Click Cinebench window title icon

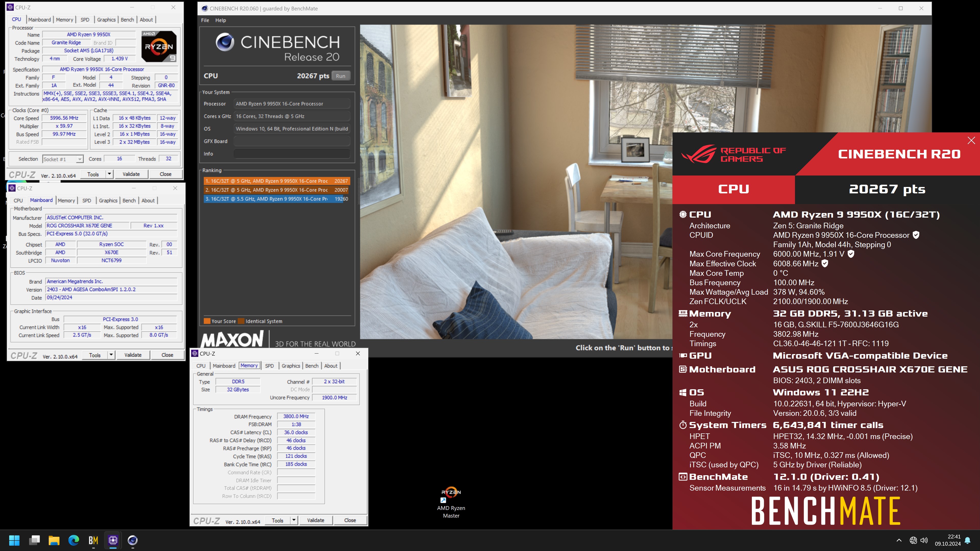[205, 8]
